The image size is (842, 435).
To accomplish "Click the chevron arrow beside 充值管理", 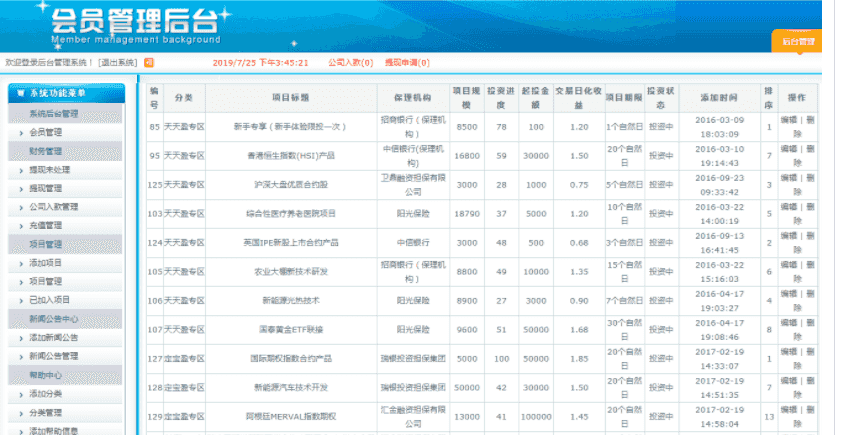I will (21, 226).
